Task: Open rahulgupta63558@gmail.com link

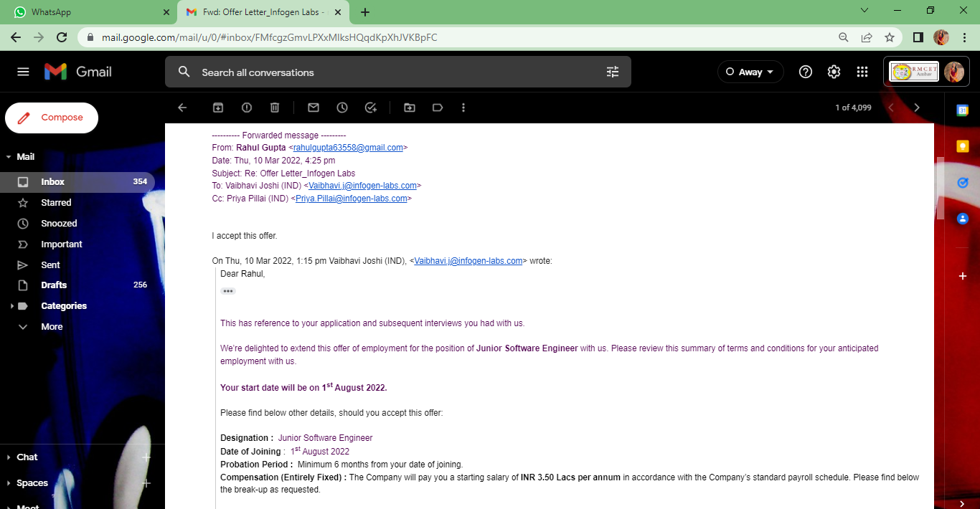Action: (348, 148)
